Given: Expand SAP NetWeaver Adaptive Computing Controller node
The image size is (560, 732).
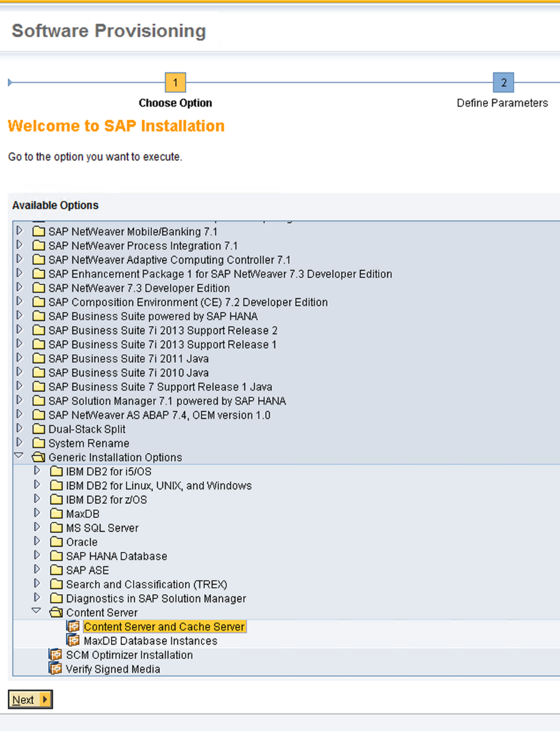Looking at the screenshot, I should tap(19, 259).
